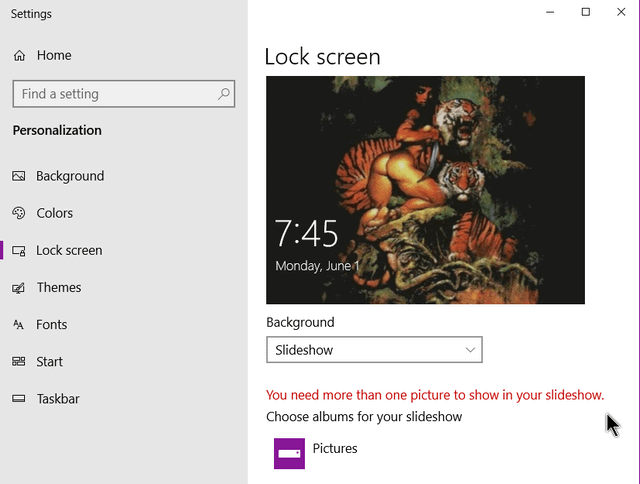Minimize the Settings window
This screenshot has width=640, height=484.
(x=550, y=12)
